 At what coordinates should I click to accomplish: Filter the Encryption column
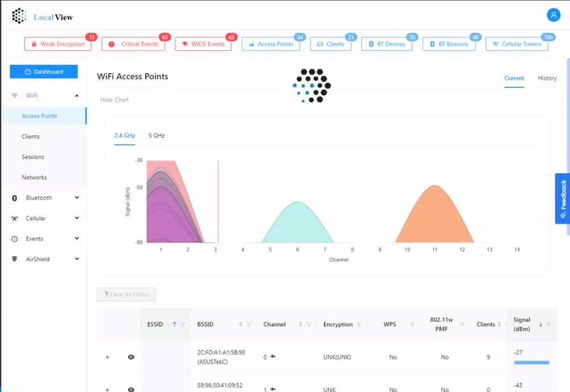[x=359, y=324]
